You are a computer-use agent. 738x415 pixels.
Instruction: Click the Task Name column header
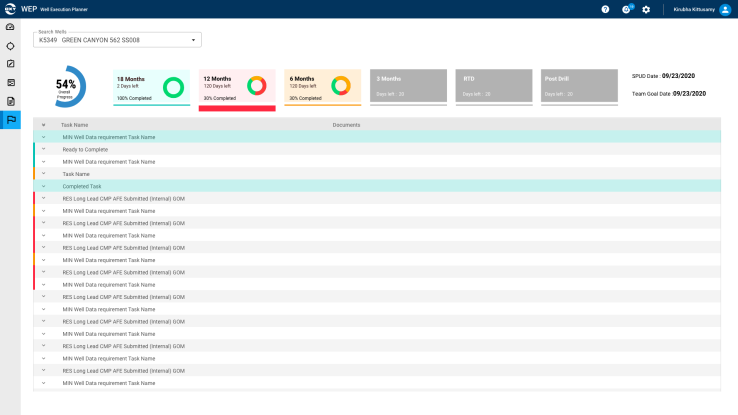point(74,125)
